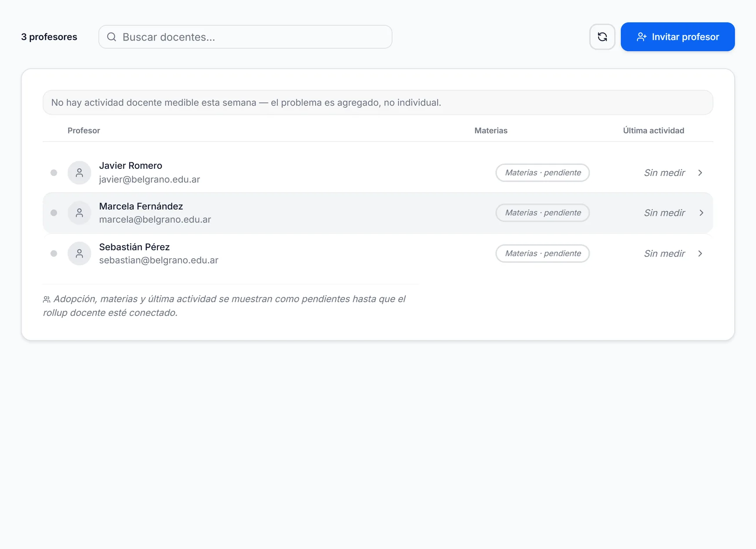This screenshot has height=549, width=756.
Task: Click the avatar icon of Marcela Fernández
Action: (80, 213)
